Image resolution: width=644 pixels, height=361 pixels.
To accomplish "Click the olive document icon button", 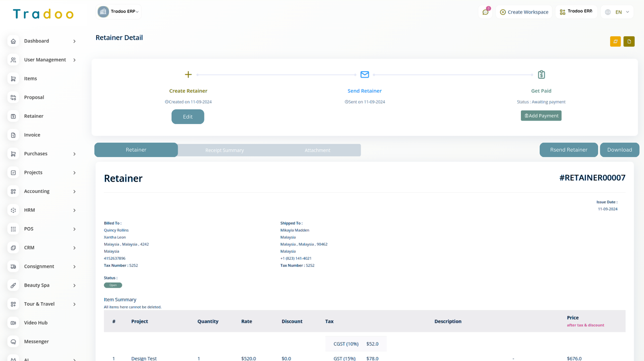I will coord(629,41).
